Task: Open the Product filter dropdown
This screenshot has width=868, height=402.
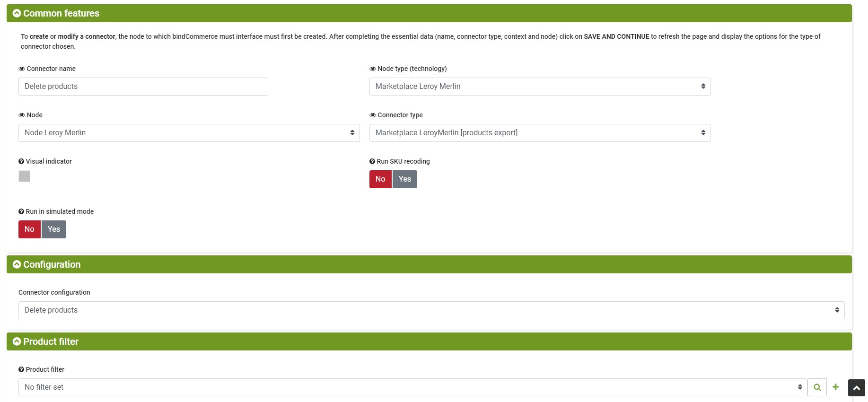Action: 412,387
